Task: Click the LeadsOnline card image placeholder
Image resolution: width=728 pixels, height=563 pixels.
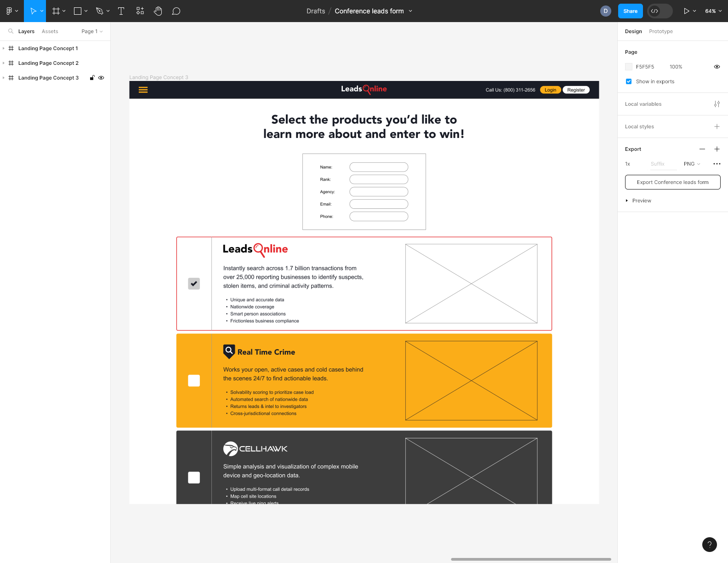Action: pos(472,284)
